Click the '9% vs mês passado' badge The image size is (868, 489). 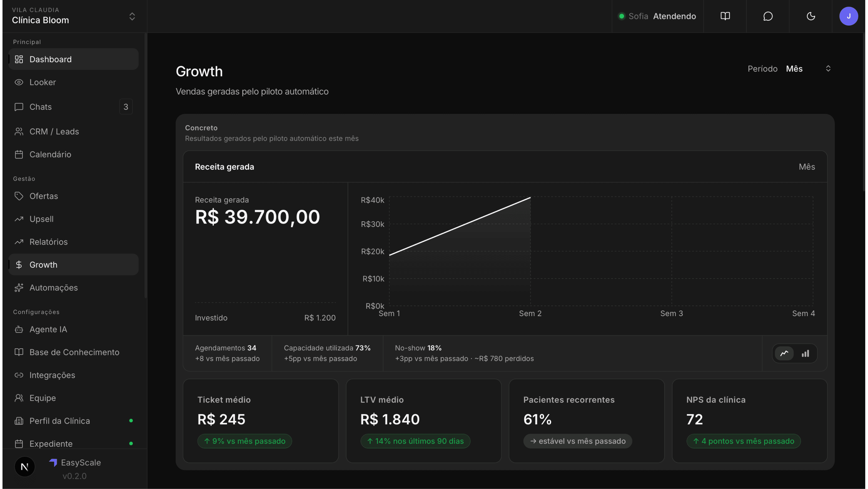(x=245, y=441)
